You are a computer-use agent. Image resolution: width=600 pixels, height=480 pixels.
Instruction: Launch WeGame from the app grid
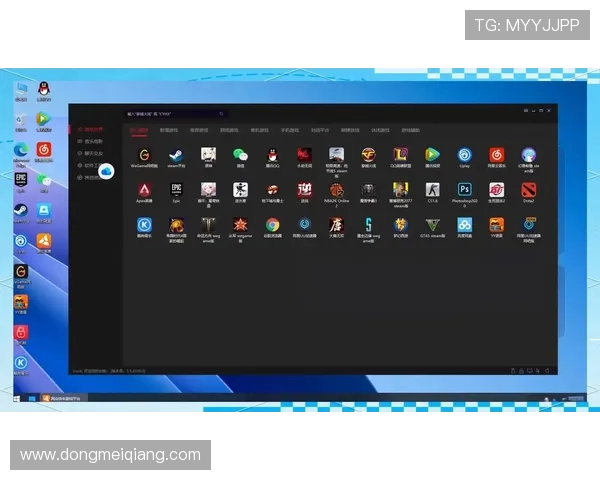pyautogui.click(x=144, y=155)
